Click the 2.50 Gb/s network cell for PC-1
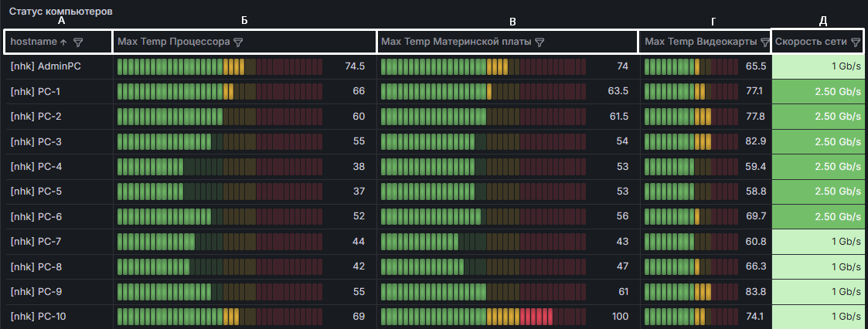The image size is (868, 329). click(818, 91)
